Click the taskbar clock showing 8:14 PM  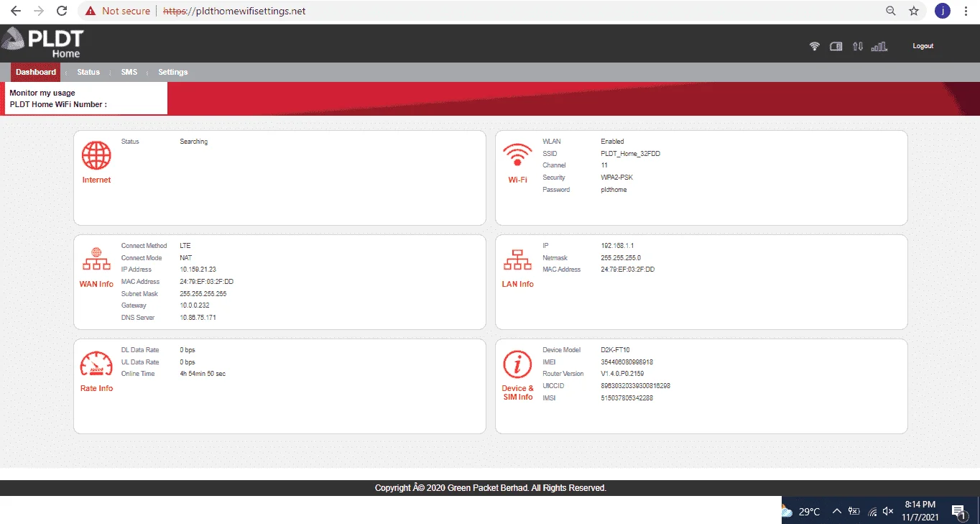pyautogui.click(x=920, y=505)
